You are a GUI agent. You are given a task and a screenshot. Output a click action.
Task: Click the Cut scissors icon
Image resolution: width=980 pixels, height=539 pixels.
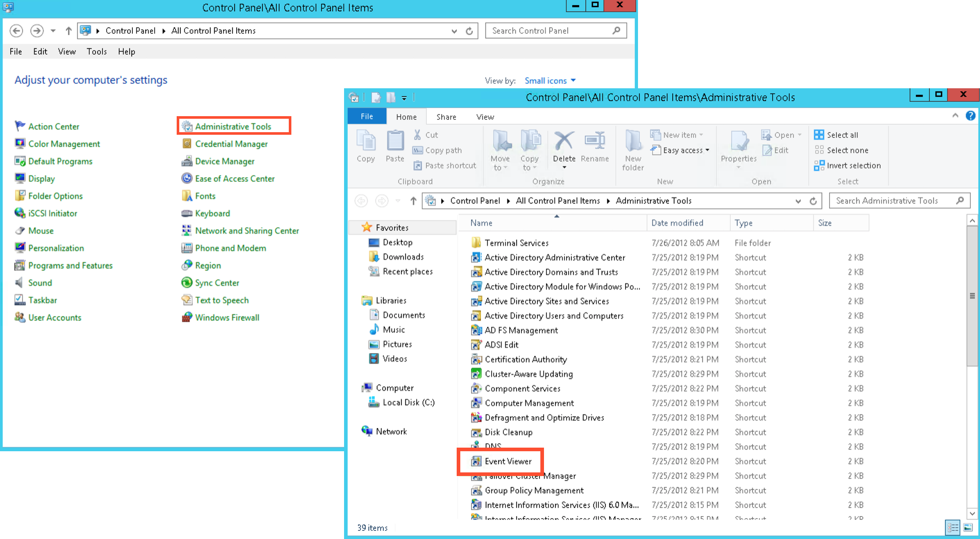point(417,135)
